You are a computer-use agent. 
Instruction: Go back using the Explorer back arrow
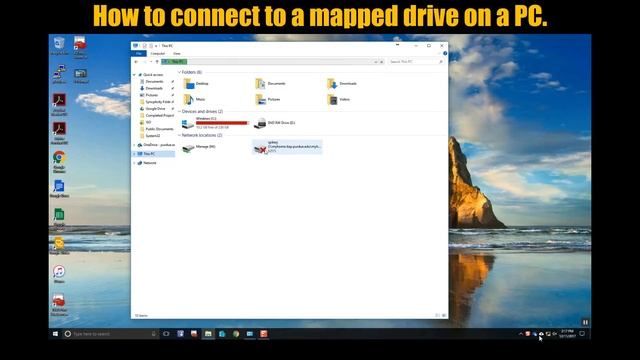tap(136, 62)
